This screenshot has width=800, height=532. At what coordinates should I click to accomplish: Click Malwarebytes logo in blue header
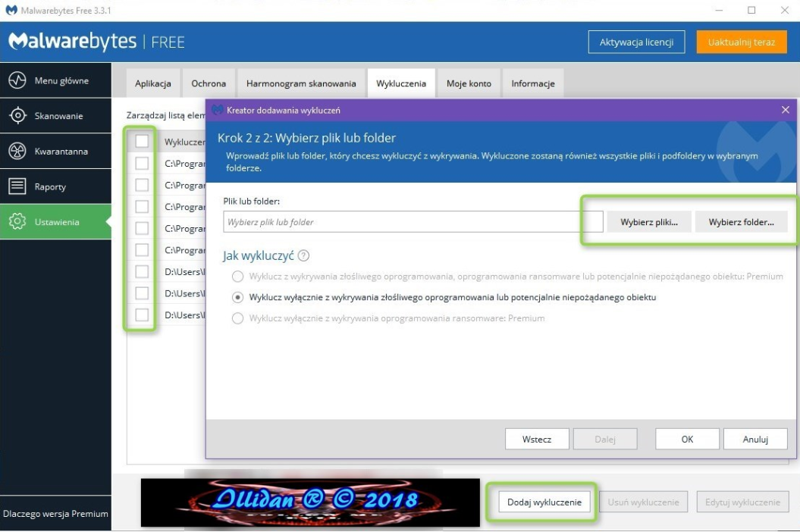[x=73, y=42]
